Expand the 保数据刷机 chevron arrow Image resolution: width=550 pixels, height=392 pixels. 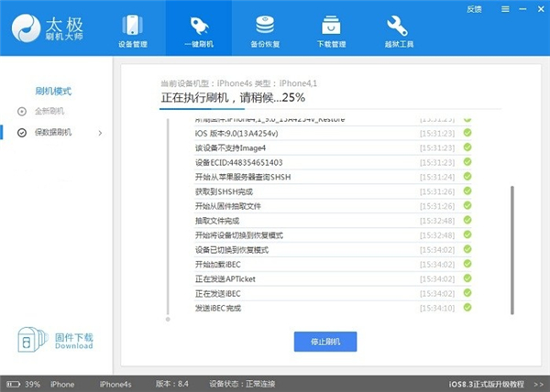99,134
